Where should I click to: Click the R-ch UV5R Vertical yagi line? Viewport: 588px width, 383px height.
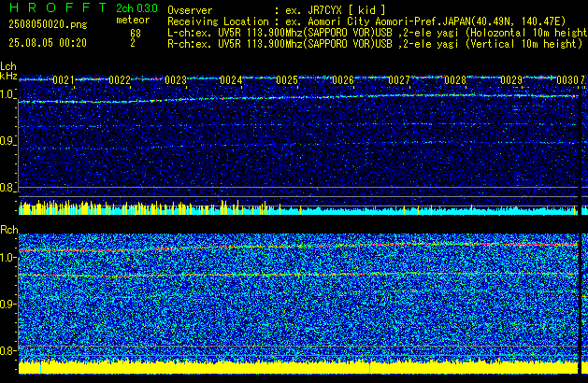coord(375,44)
